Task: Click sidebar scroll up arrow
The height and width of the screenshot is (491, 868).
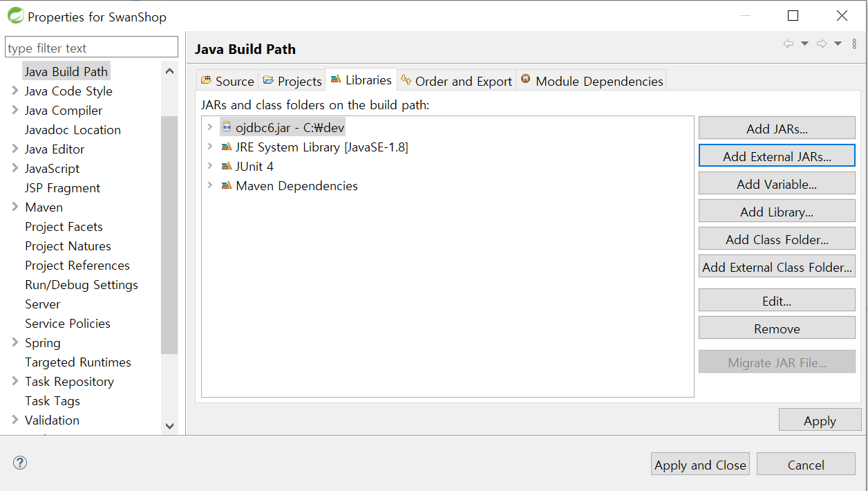Action: pos(169,70)
